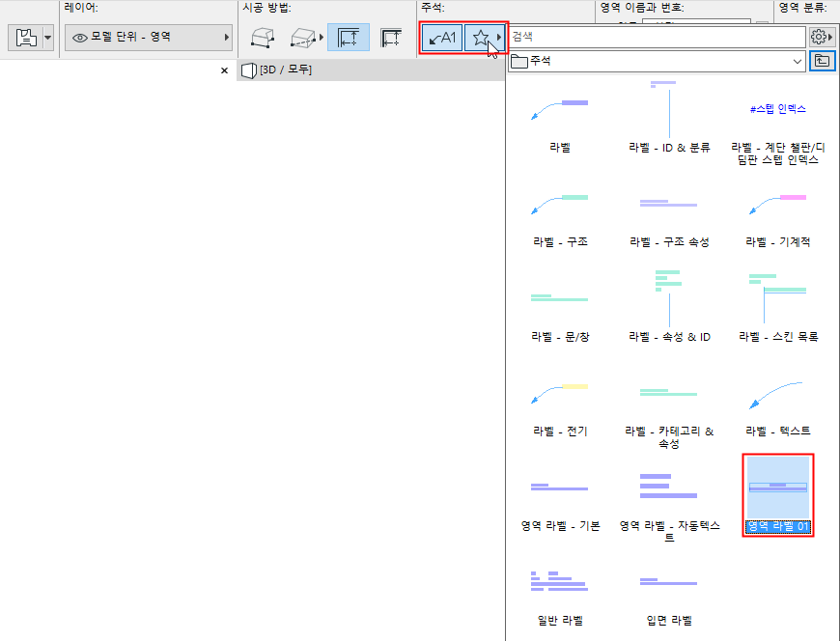Open the Zone tool dropdown arrow

(48, 38)
